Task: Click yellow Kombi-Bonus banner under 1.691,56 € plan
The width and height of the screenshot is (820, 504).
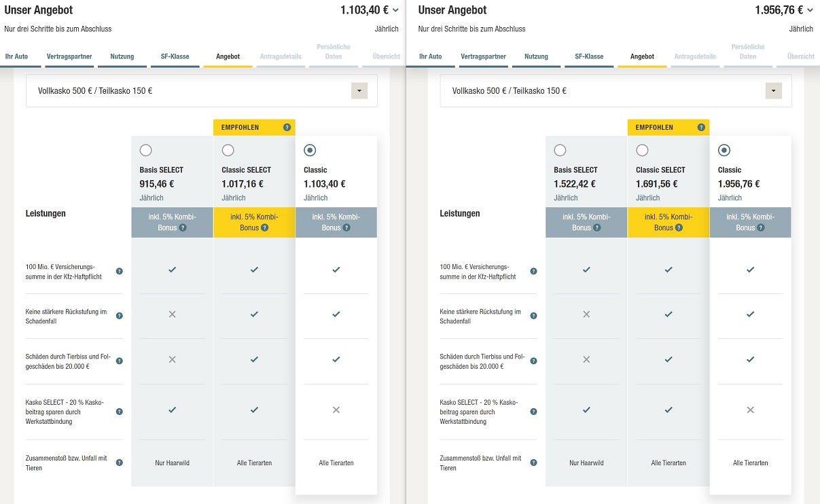Action: [x=668, y=222]
